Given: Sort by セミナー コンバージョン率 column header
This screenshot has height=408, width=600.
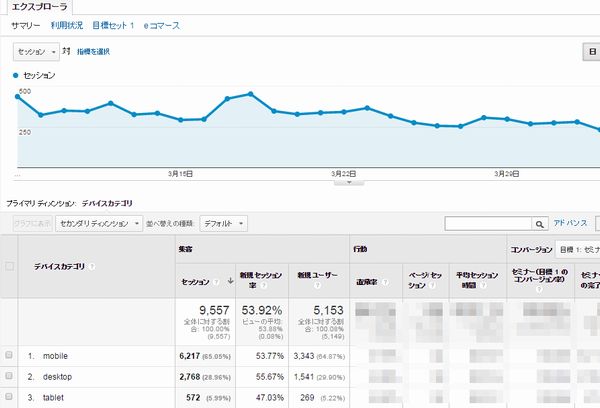Looking at the screenshot, I should click(x=540, y=276).
